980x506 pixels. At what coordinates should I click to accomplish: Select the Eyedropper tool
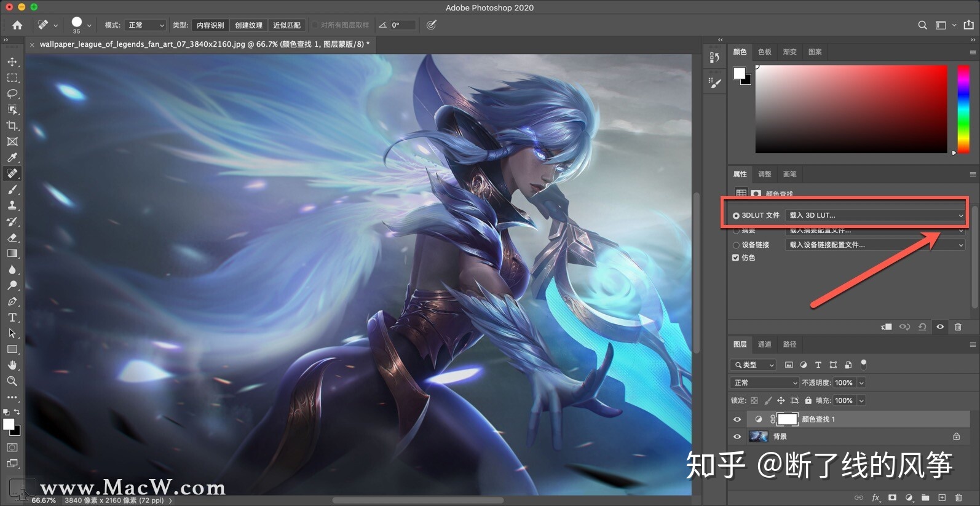12,157
